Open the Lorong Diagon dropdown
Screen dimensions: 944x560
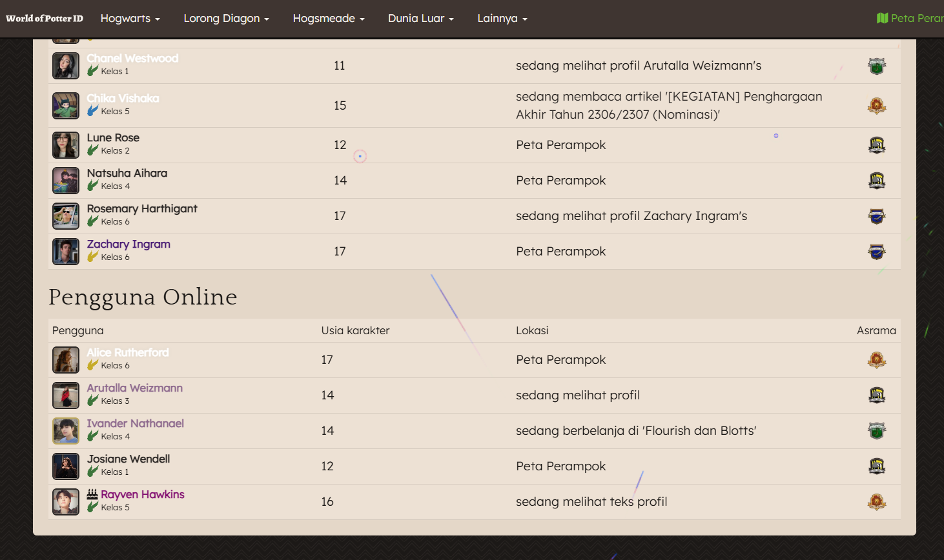pos(226,18)
